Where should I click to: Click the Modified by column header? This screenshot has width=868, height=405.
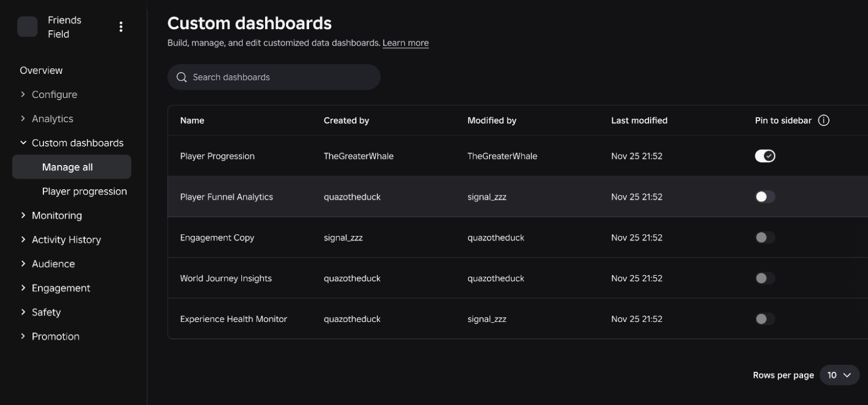(x=492, y=121)
